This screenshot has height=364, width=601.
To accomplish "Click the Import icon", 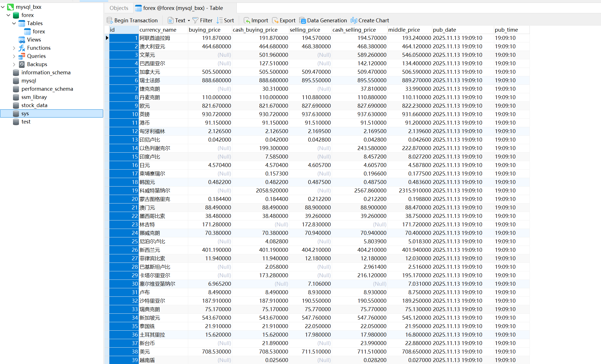I will 247,20.
